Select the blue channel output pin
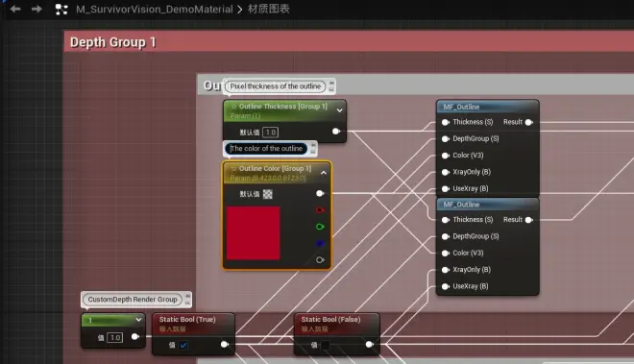The height and width of the screenshot is (364, 634). pyautogui.click(x=320, y=244)
